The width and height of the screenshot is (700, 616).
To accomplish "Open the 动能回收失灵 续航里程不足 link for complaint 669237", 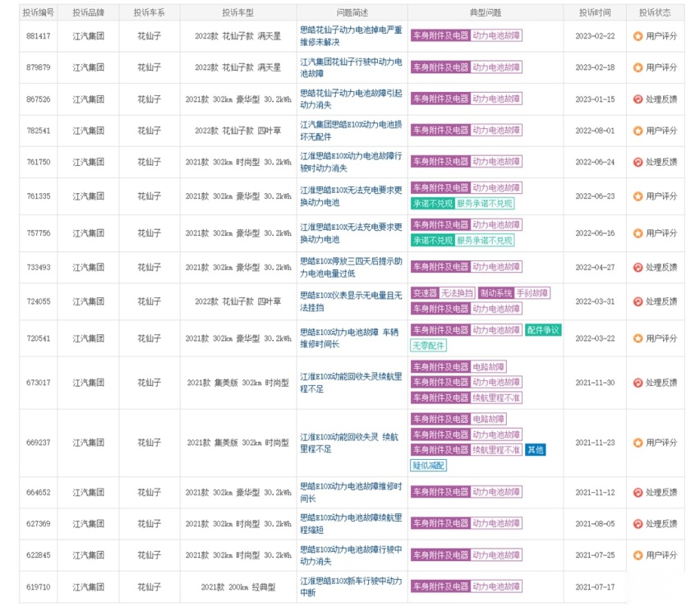I will tap(349, 443).
